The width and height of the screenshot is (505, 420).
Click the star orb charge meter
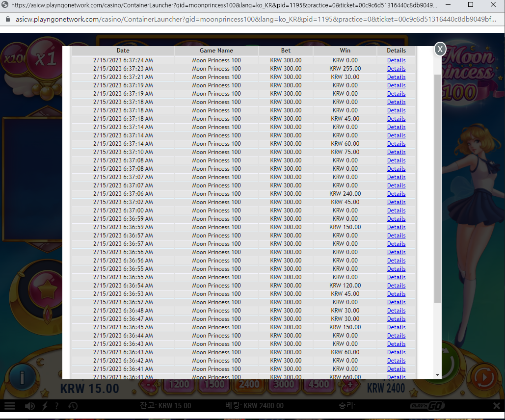pyautogui.click(x=47, y=290)
